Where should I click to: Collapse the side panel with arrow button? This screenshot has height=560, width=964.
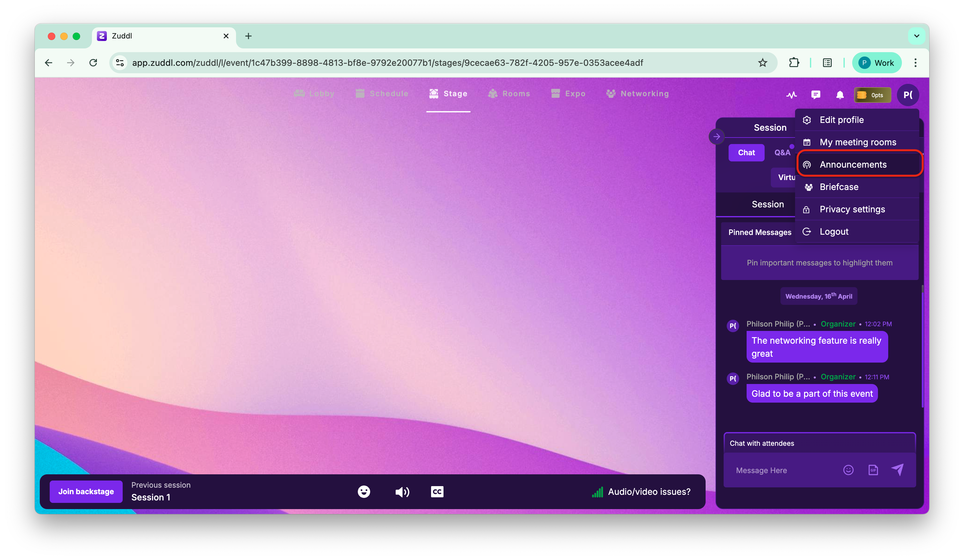pos(716,137)
